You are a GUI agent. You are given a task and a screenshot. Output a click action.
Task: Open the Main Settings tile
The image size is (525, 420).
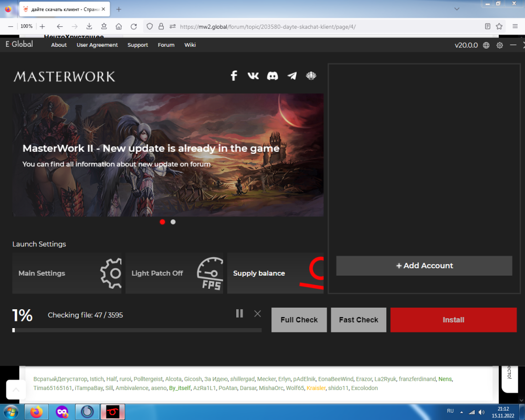[67, 273]
